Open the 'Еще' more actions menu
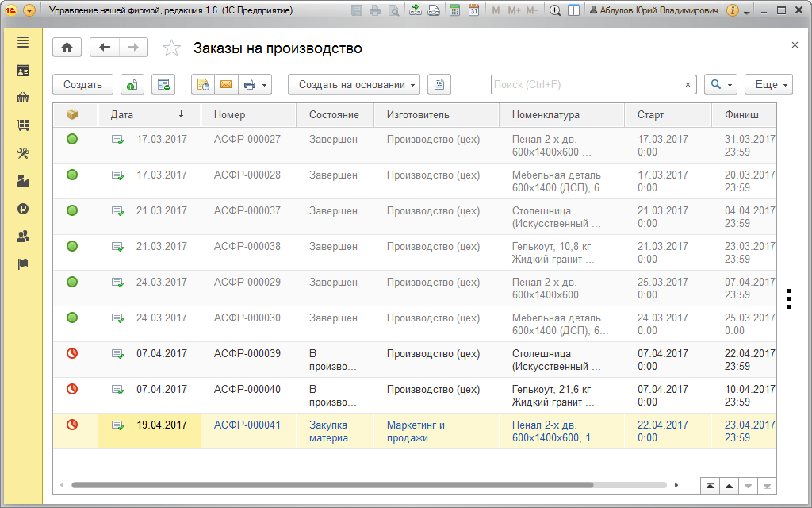812x508 pixels. (x=769, y=84)
